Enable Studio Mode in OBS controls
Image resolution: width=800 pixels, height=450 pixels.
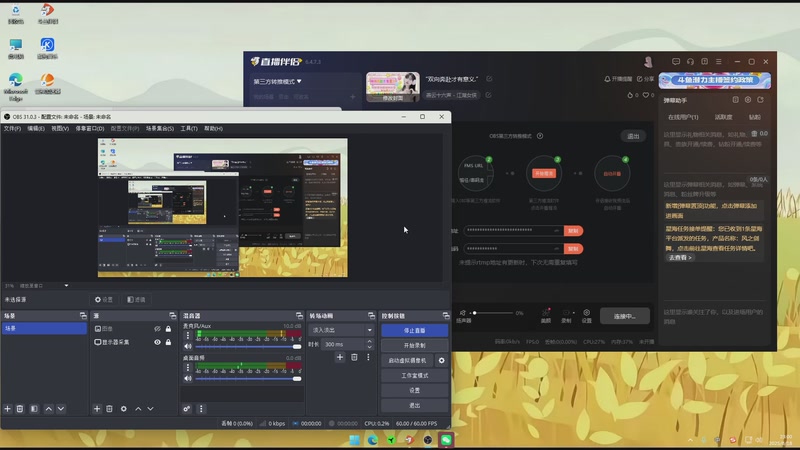pos(414,376)
